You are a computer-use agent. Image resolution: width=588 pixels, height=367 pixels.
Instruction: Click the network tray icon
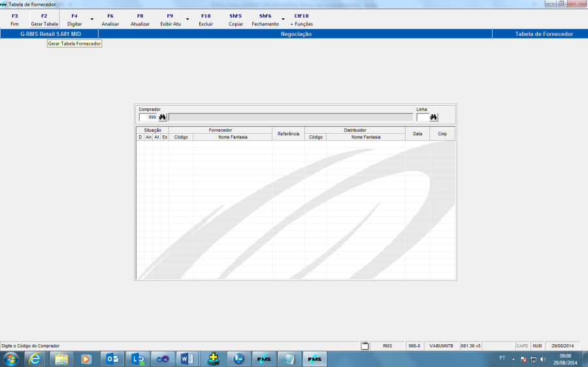click(533, 359)
